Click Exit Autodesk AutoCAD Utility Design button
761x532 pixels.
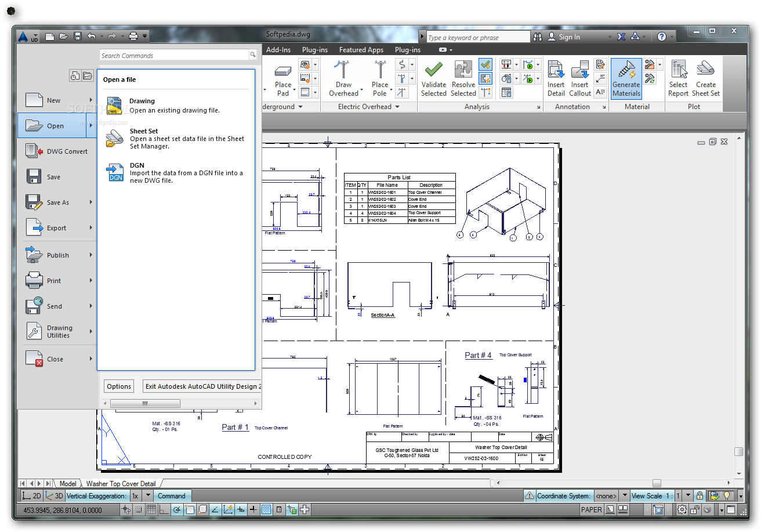pos(202,386)
